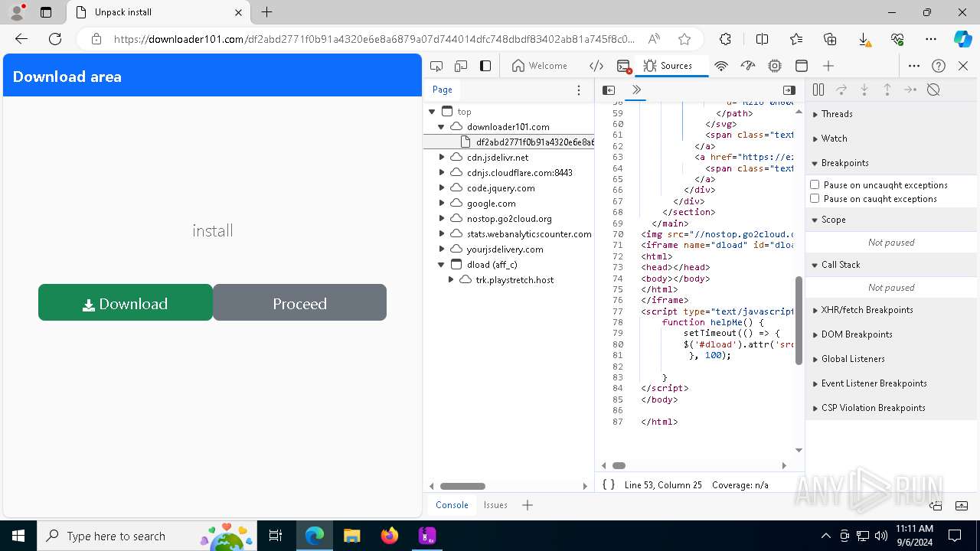This screenshot has height=551, width=980.
Task: Open Page navigator more options dots
Action: (x=579, y=90)
